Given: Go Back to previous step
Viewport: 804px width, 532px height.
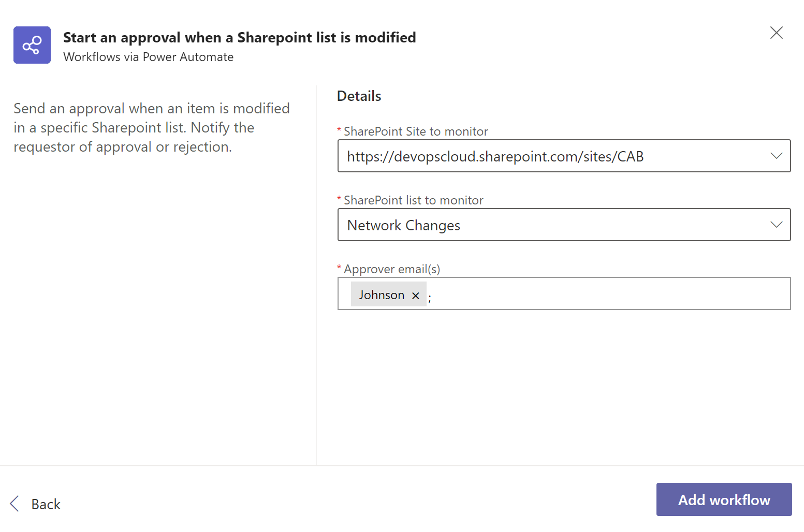Looking at the screenshot, I should [46, 504].
